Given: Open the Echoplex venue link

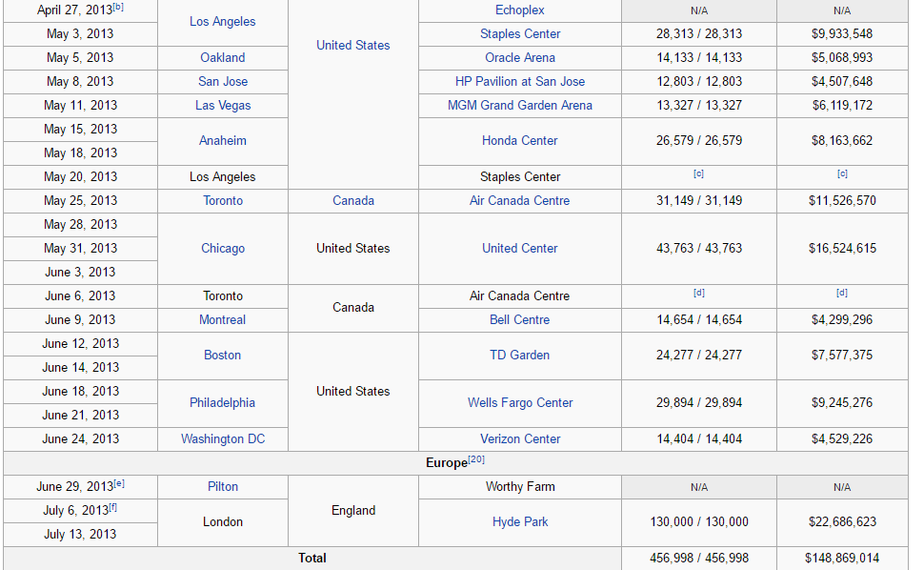Looking at the screenshot, I should click(520, 10).
